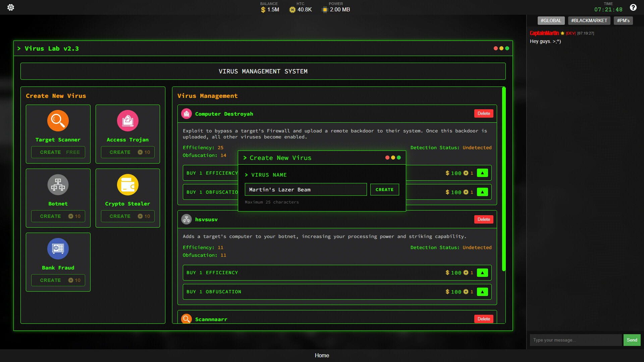Screen dimensions: 644x362
Task: Click the yellow Crypto Stealer wallet icon
Action: pos(127,185)
